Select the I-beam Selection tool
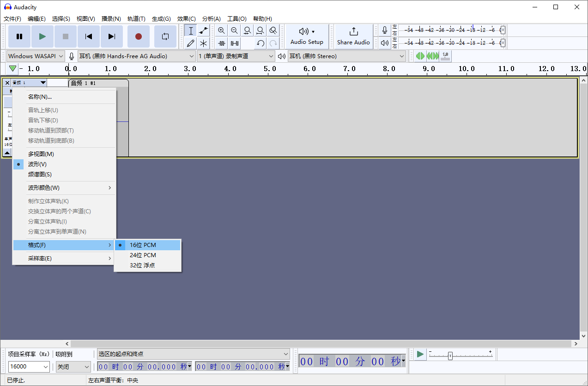The height and width of the screenshot is (386, 588). pos(191,31)
